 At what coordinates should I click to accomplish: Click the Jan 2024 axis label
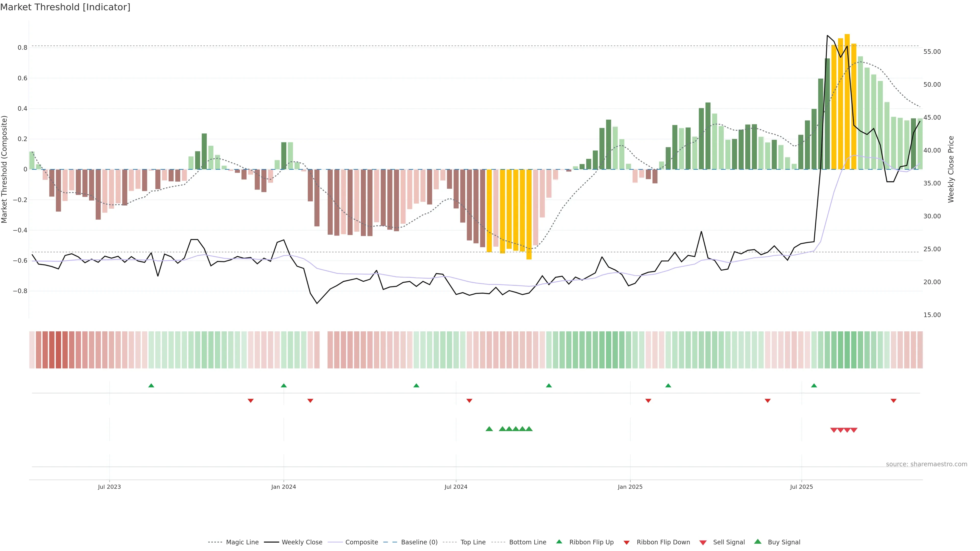click(284, 487)
